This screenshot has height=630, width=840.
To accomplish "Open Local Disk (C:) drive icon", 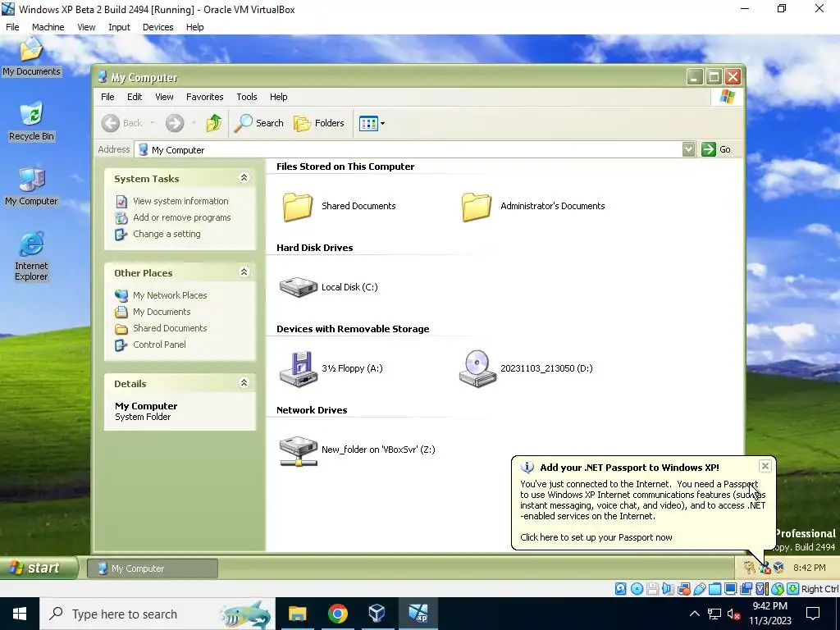I will (299, 287).
